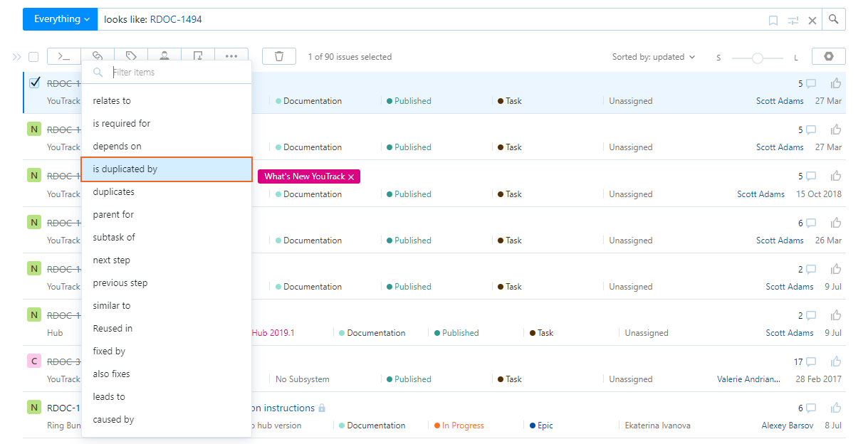Clear the search query with X
The width and height of the screenshot is (868, 444).
pyautogui.click(x=812, y=21)
